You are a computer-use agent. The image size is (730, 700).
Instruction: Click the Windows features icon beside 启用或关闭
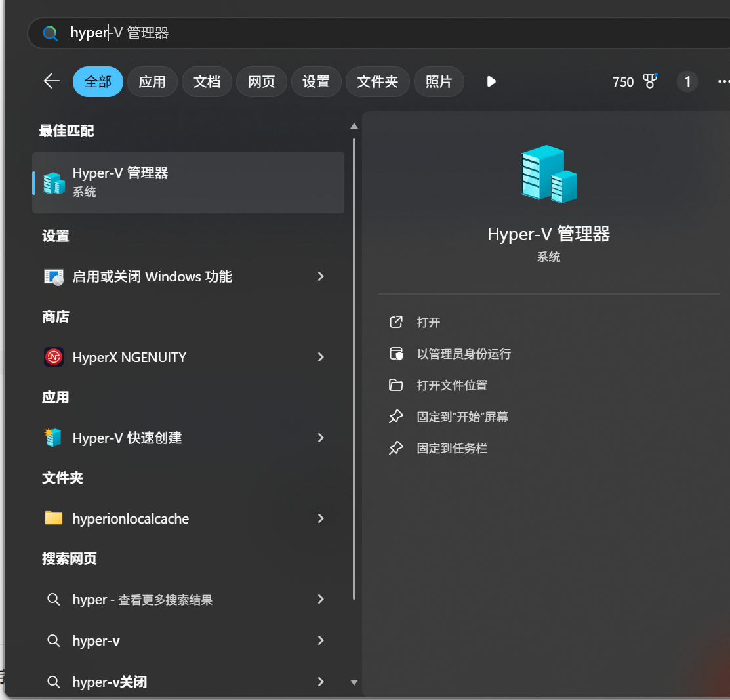(x=54, y=277)
